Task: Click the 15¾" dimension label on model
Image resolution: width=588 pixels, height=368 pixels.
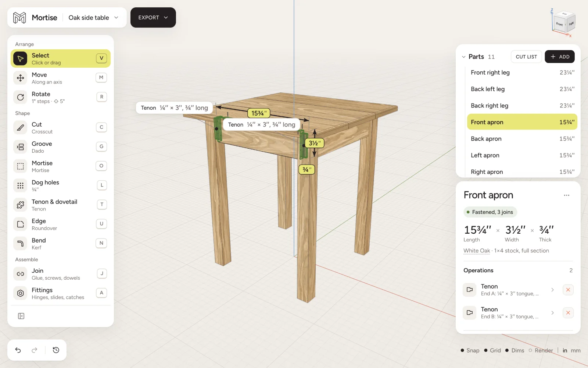Action: (259, 113)
